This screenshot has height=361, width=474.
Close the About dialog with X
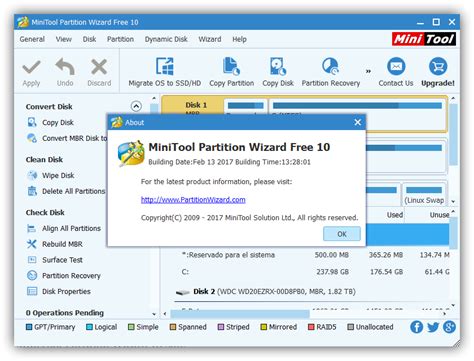[358, 122]
